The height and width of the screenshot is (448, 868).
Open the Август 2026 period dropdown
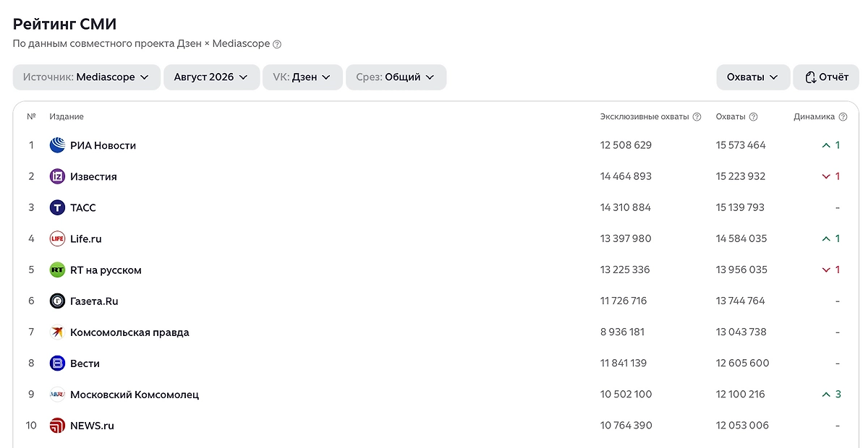click(x=211, y=77)
